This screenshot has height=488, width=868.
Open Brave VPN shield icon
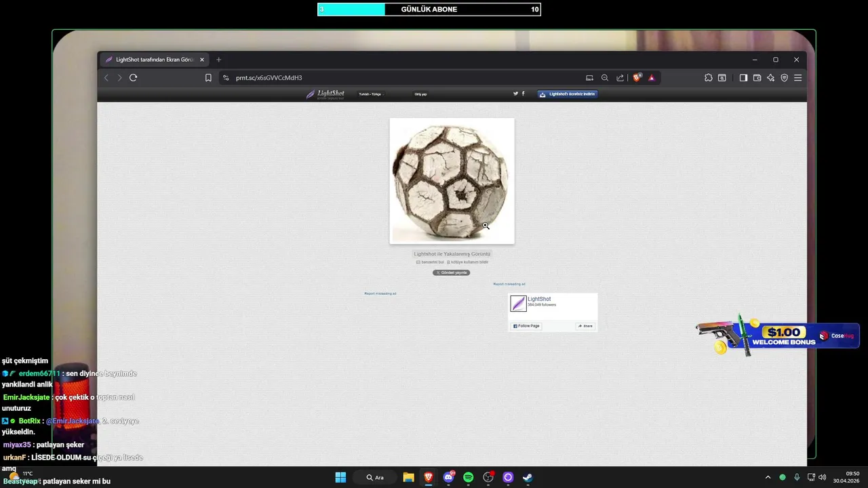tap(784, 78)
